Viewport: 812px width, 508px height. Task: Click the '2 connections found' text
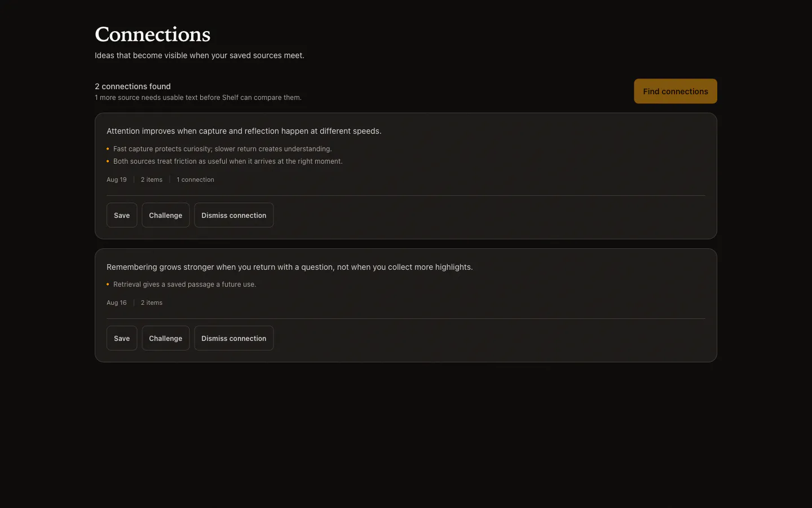(133, 86)
